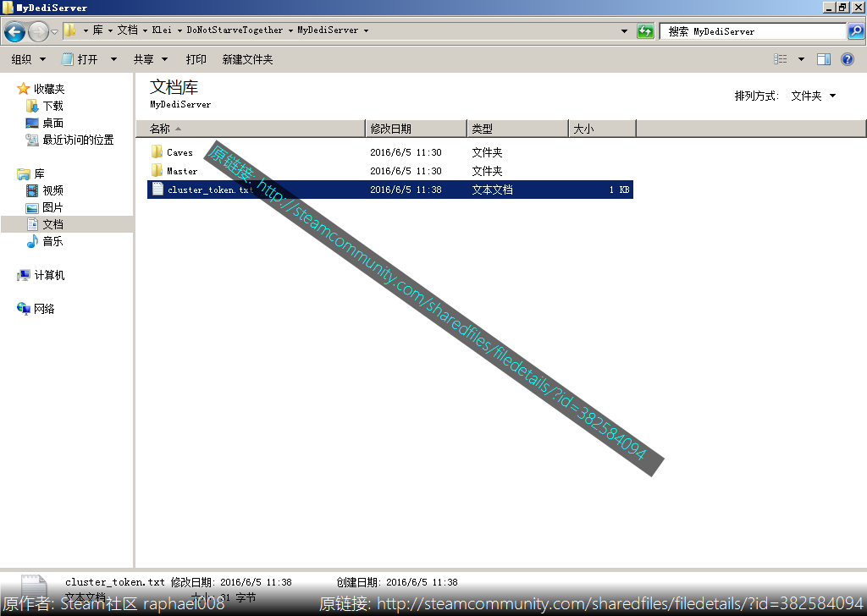
Task: Restore the MyDediServer window
Action: point(843,7)
